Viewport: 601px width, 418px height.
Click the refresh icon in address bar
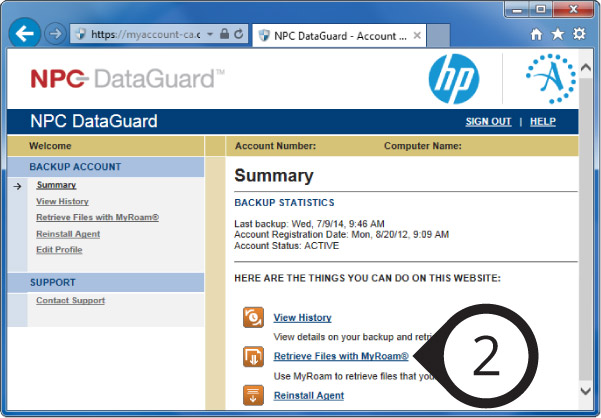pyautogui.click(x=238, y=34)
